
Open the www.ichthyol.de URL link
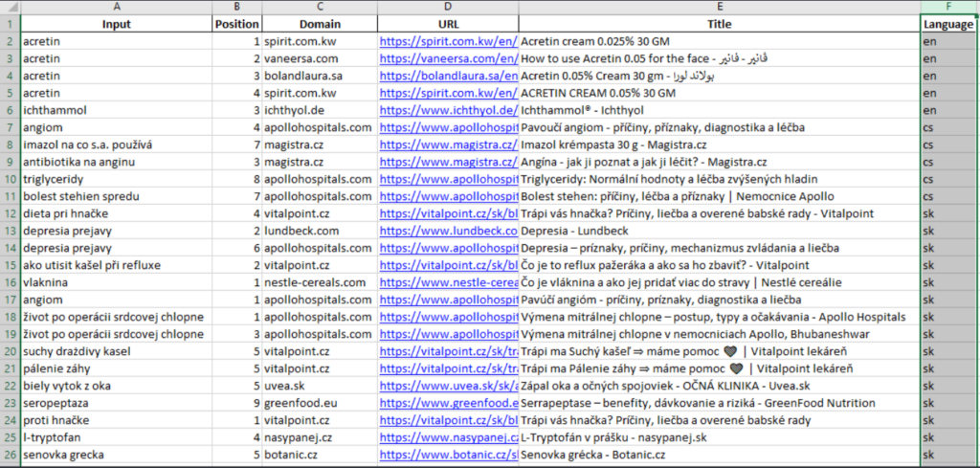click(448, 110)
